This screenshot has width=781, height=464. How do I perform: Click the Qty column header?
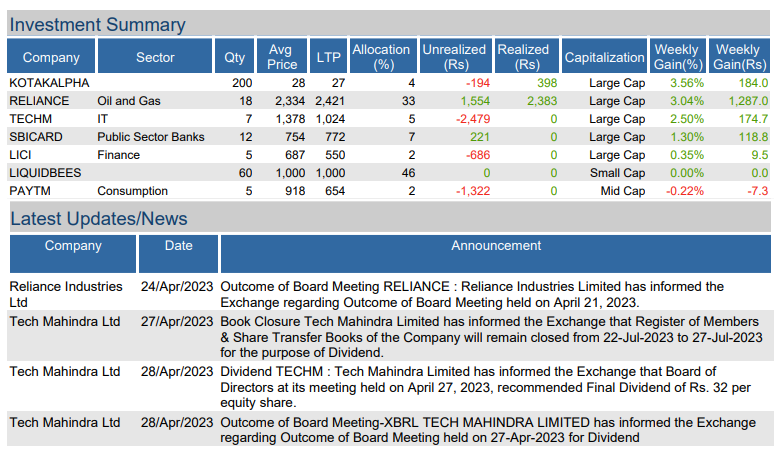click(234, 56)
